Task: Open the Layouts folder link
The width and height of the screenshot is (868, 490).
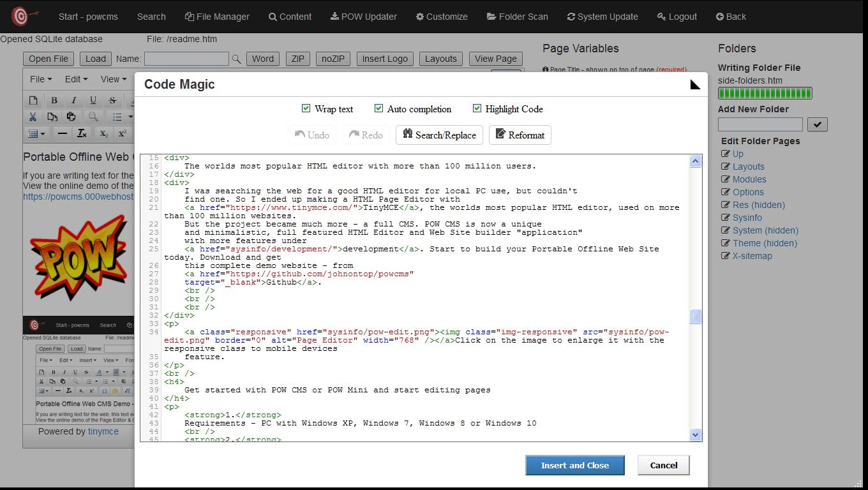Action: (x=748, y=167)
